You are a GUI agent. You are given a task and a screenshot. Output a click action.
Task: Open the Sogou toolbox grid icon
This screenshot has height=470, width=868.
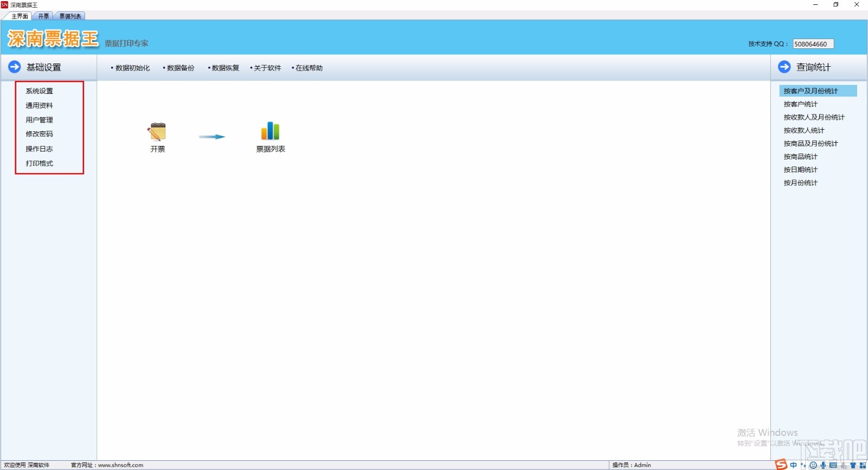coord(863,465)
